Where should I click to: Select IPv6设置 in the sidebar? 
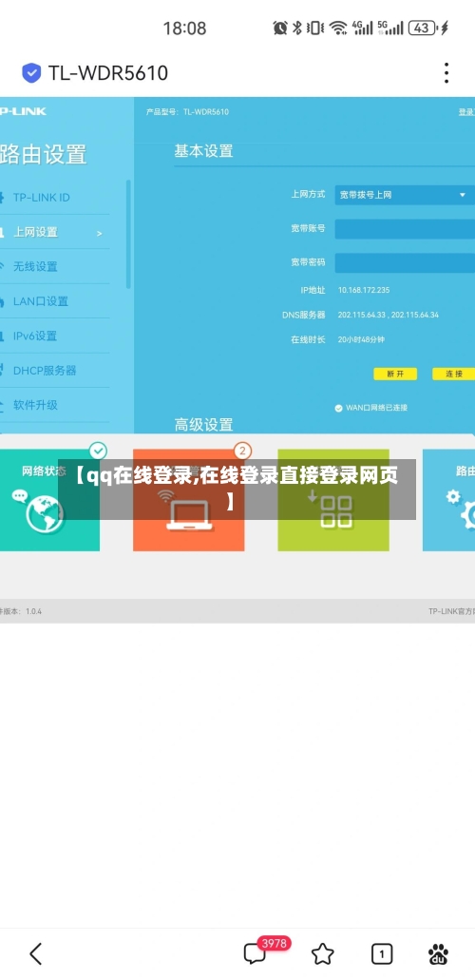pyautogui.click(x=35, y=336)
